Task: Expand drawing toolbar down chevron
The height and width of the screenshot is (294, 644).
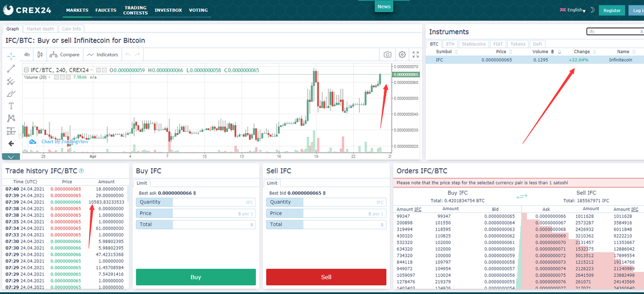Action: click(x=11, y=156)
